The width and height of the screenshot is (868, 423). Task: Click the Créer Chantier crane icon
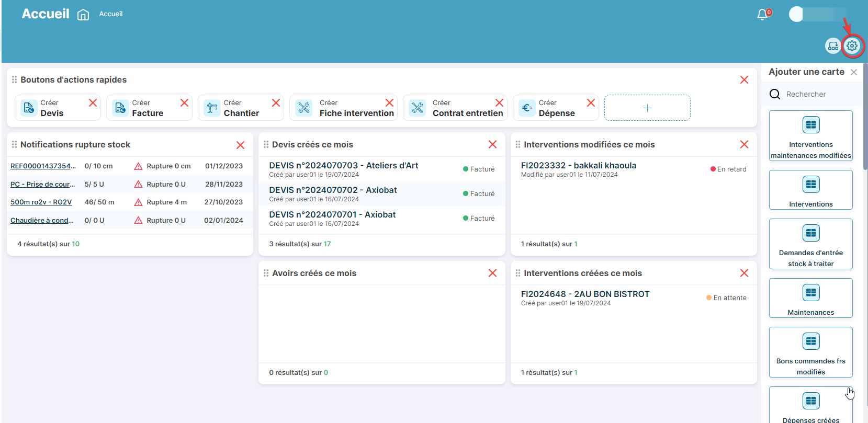[212, 108]
